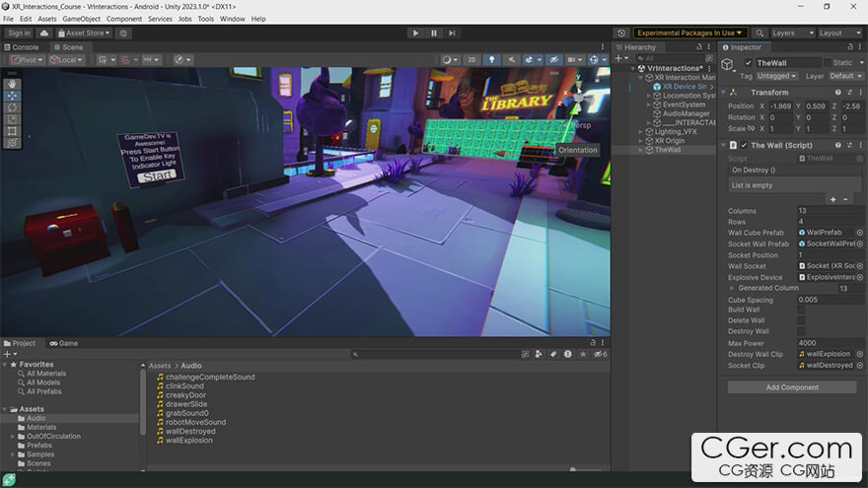Screen dimensions: 868x488
Task: Disable The Wall script checkbox
Action: (x=744, y=145)
